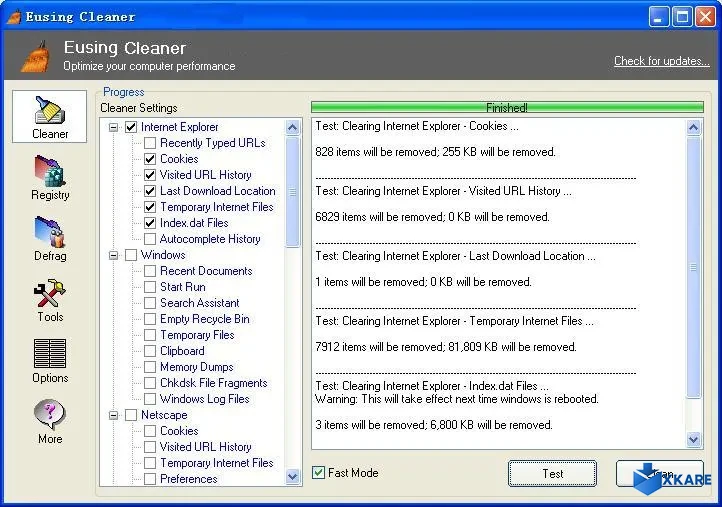This screenshot has height=507, width=722.
Task: Click down arrow of settings tree scrollbar
Action: pyautogui.click(x=292, y=476)
